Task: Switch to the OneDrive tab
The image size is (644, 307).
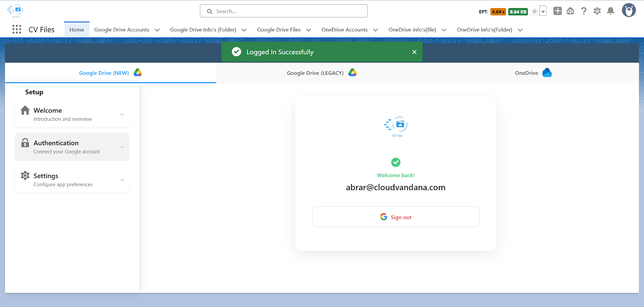Action: 533,73
